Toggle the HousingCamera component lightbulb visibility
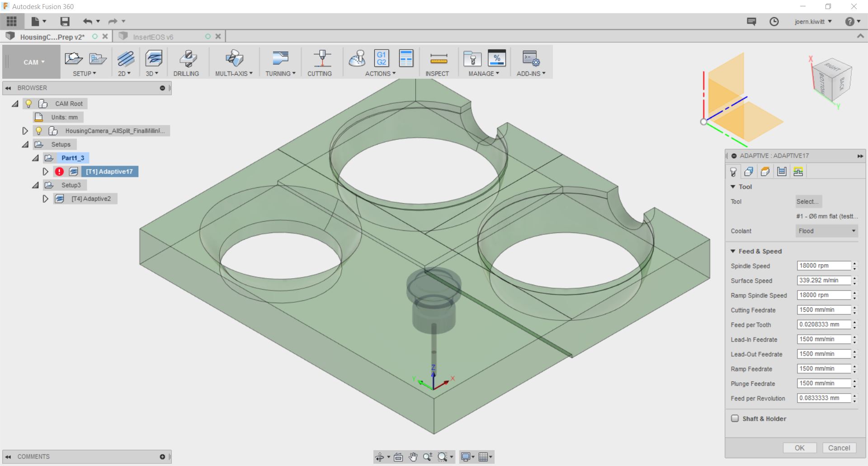Screen dimensions: 868x466 click(x=39, y=131)
